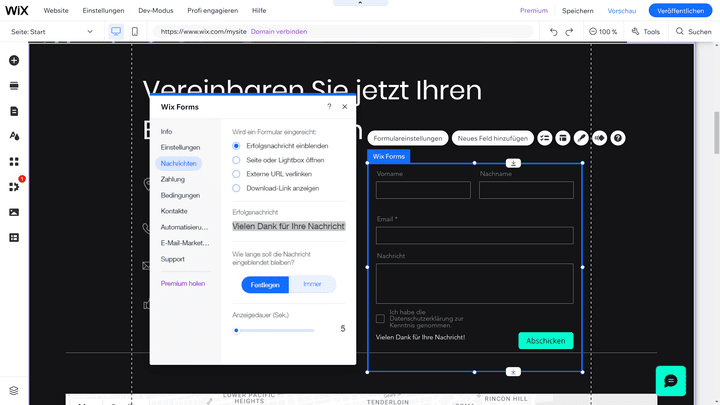Open the Apps grid icon in left sidebar
This screenshot has width=720, height=405.
pyautogui.click(x=14, y=162)
